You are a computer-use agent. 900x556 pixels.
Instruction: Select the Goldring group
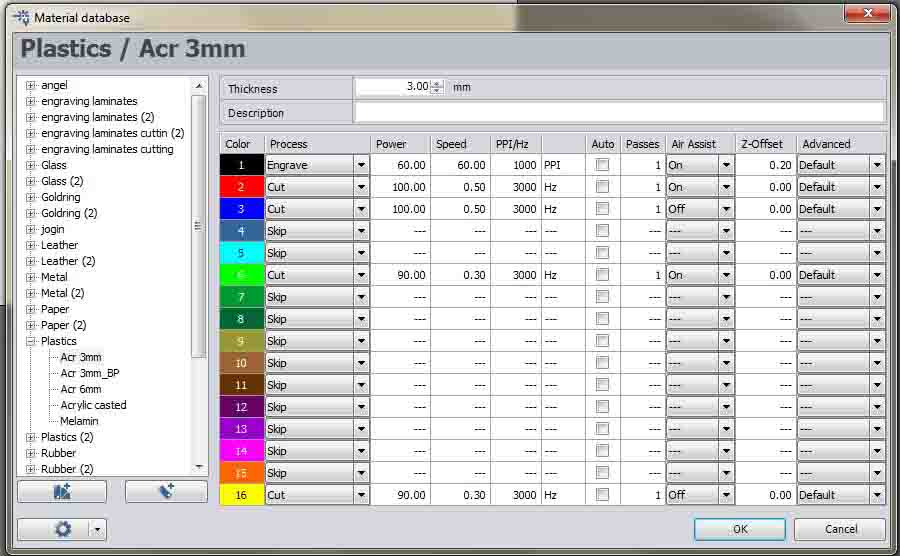point(61,197)
